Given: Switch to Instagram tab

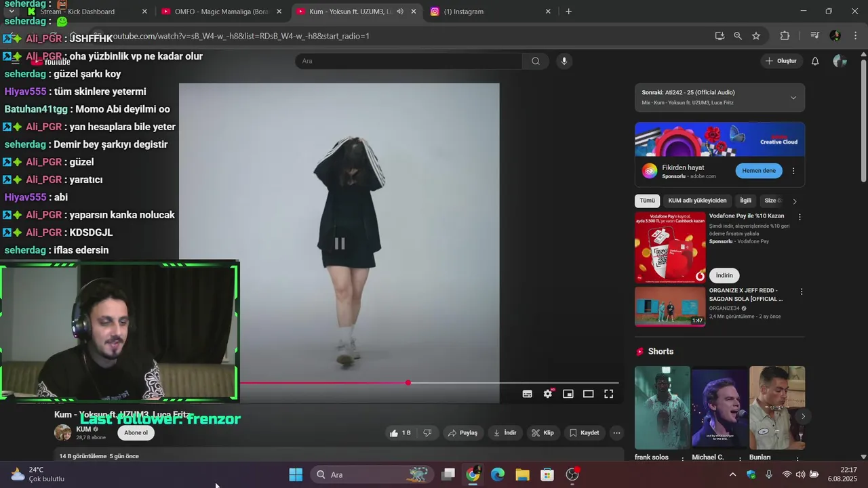Looking at the screenshot, I should pyautogui.click(x=491, y=12).
